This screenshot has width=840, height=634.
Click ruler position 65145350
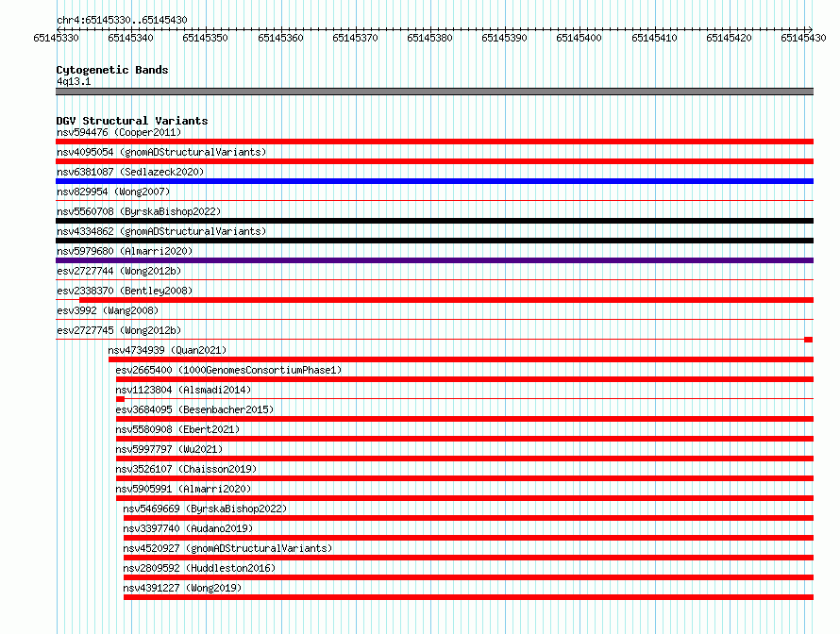point(205,38)
